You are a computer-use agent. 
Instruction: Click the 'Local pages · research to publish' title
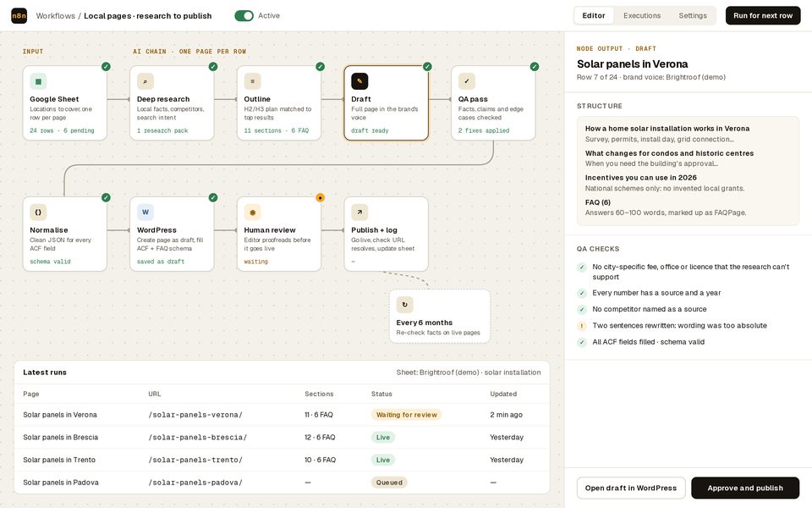coord(147,15)
